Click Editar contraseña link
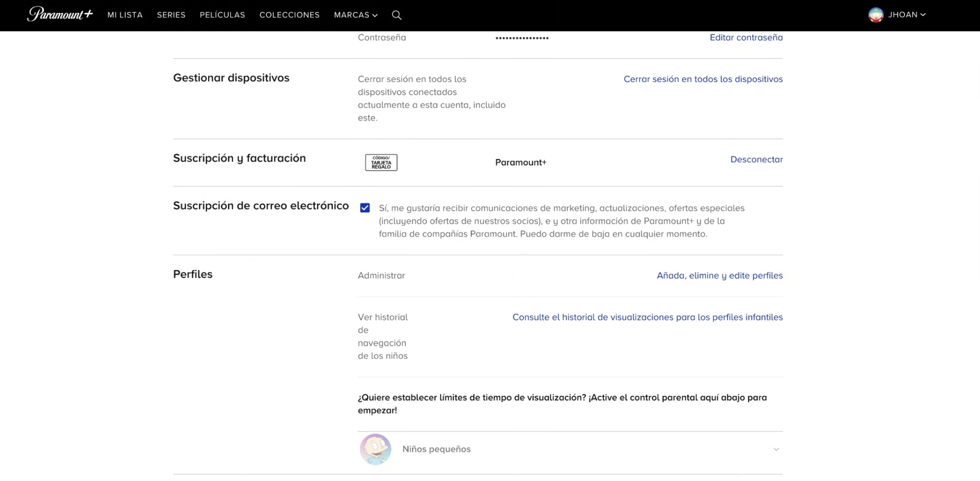 (x=746, y=37)
